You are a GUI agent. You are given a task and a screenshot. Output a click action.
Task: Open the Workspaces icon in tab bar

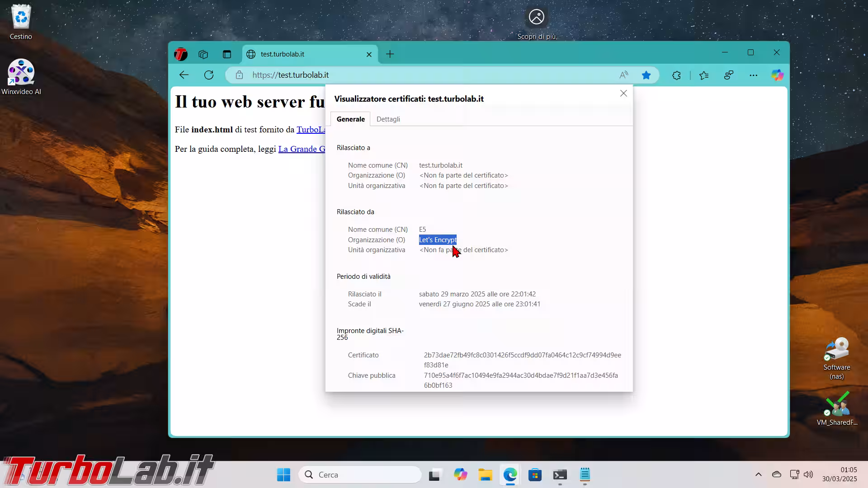(x=203, y=54)
